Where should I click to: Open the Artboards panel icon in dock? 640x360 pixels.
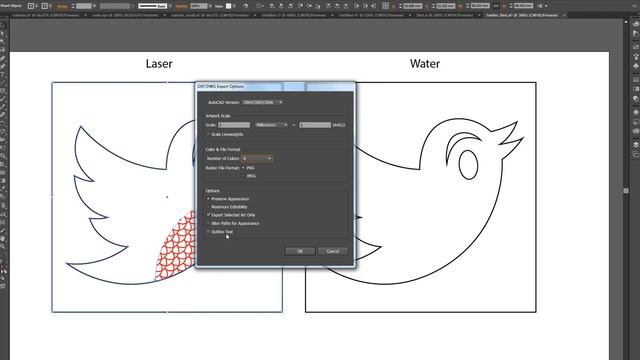636,154
